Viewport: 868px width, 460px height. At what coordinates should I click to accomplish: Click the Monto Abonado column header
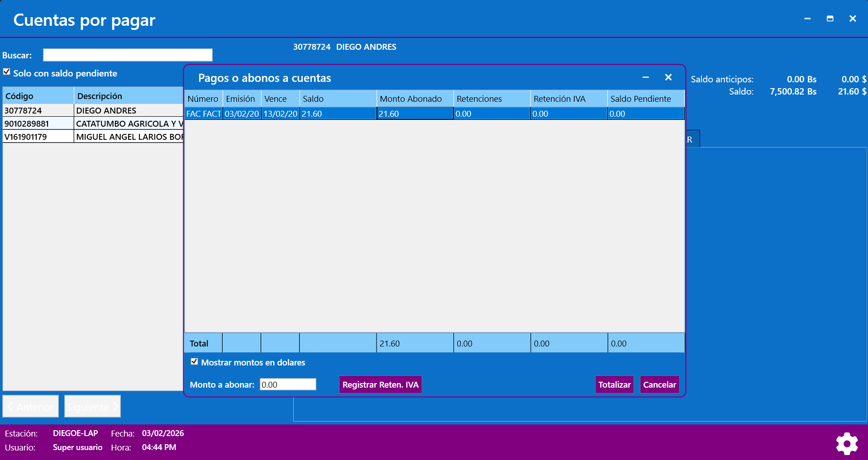coord(414,99)
